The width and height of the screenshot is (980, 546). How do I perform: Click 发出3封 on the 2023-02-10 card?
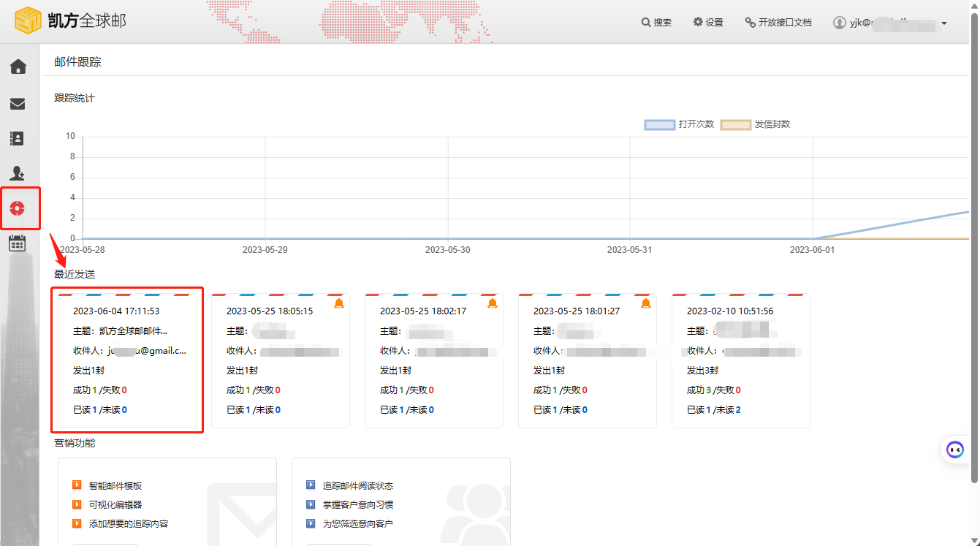702,371
